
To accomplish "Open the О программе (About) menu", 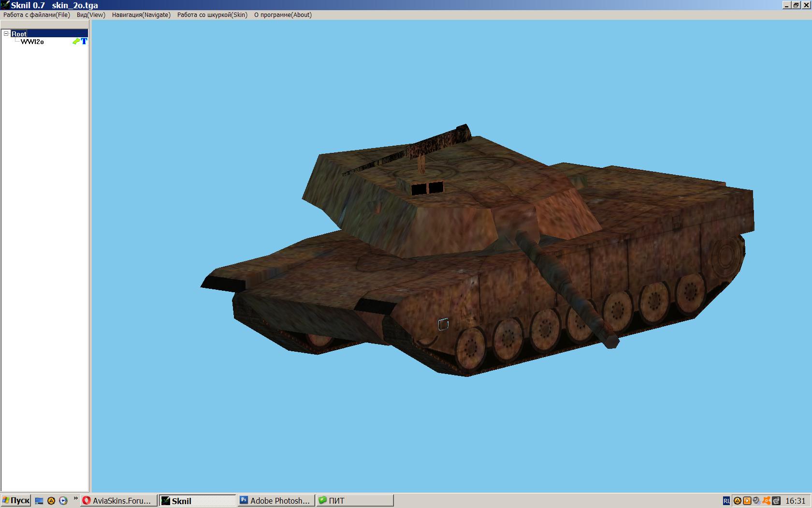I will click(x=283, y=15).
